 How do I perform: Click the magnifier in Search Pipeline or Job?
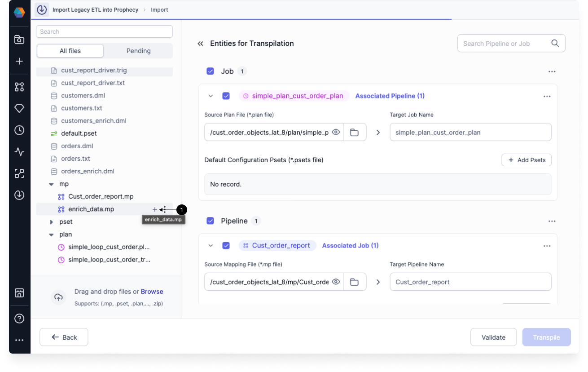tap(555, 43)
